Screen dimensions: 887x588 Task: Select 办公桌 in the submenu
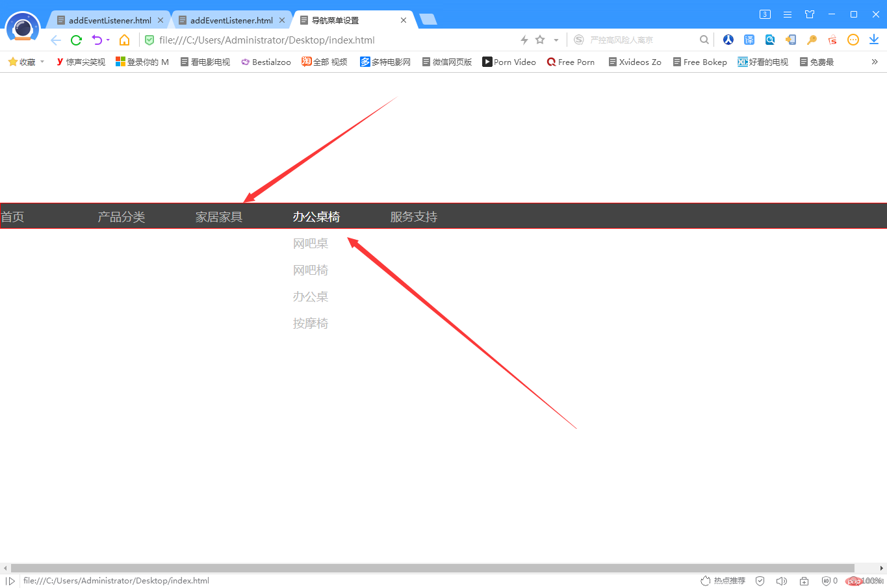311,297
